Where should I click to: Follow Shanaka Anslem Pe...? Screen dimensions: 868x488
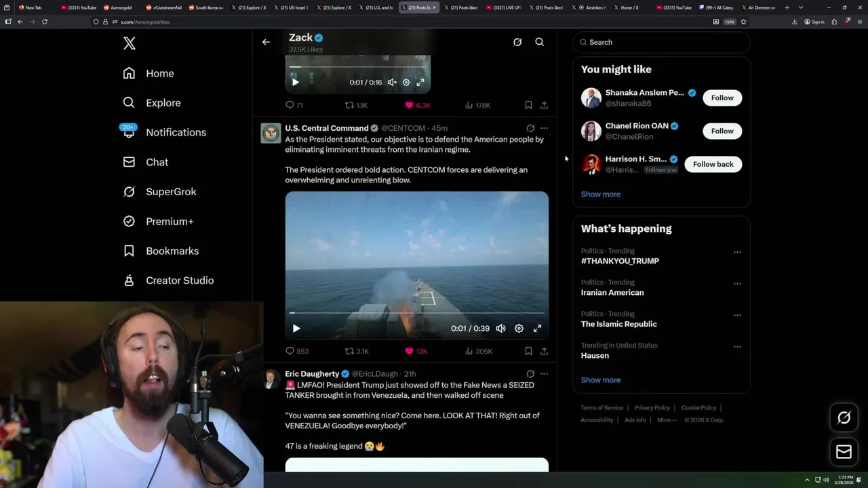click(x=722, y=98)
